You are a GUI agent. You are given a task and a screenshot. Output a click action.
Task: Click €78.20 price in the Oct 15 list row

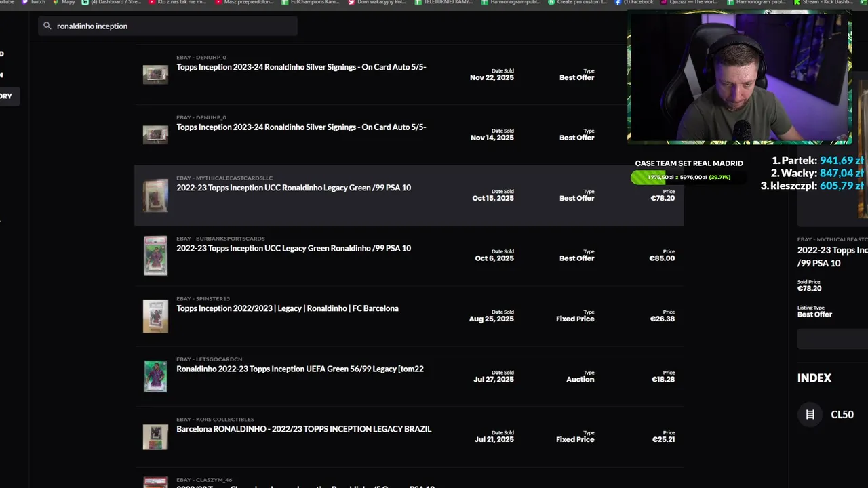tap(663, 198)
